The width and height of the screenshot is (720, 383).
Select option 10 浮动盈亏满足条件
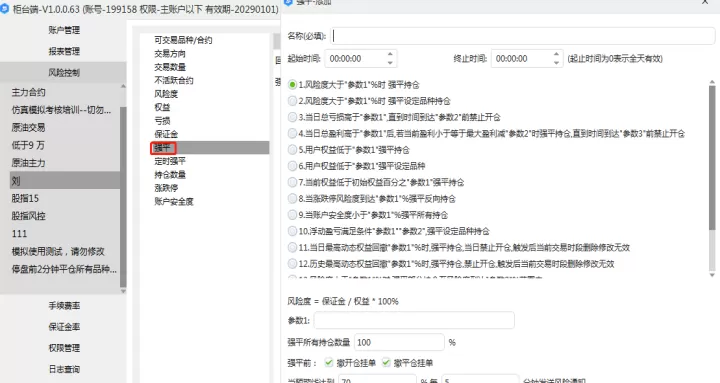tap(292, 231)
